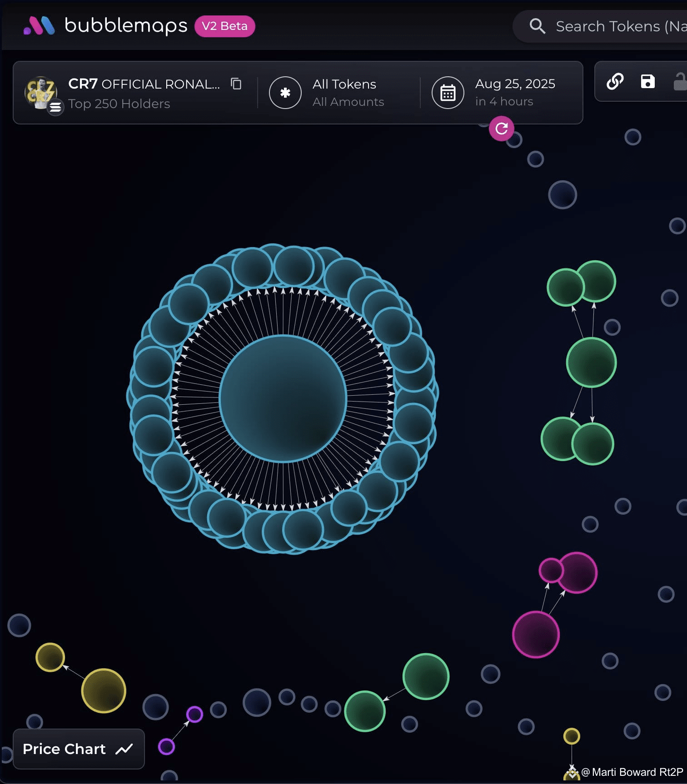Screen dimensions: 687x784
Task: Click the CR7 OFFICIAL RONAL... token name
Action: coord(144,84)
